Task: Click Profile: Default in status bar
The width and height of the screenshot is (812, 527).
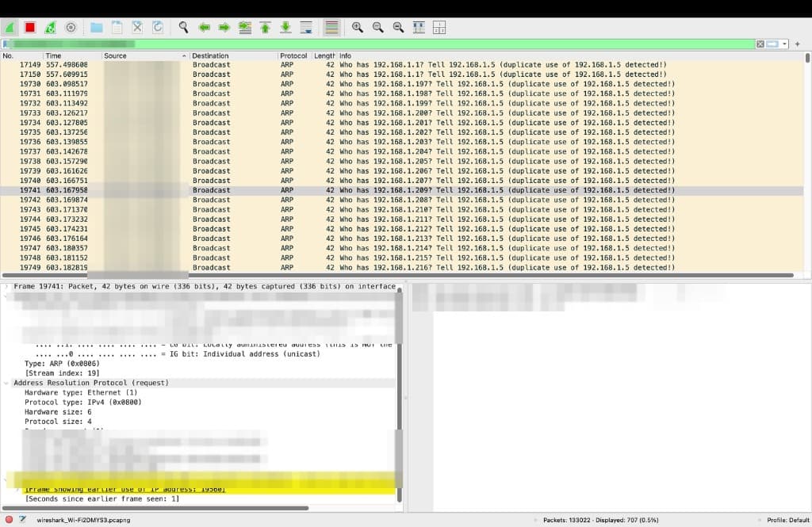Action: (788, 521)
